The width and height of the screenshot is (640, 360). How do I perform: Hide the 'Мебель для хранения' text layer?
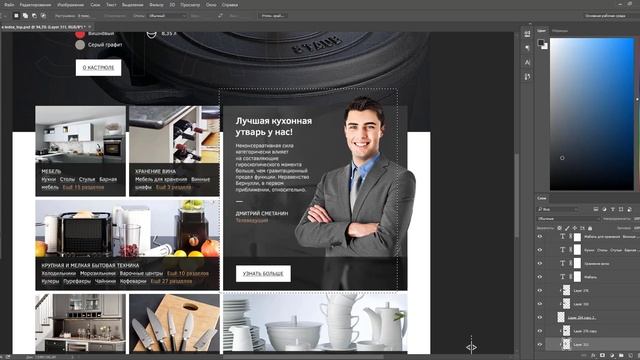tap(540, 237)
